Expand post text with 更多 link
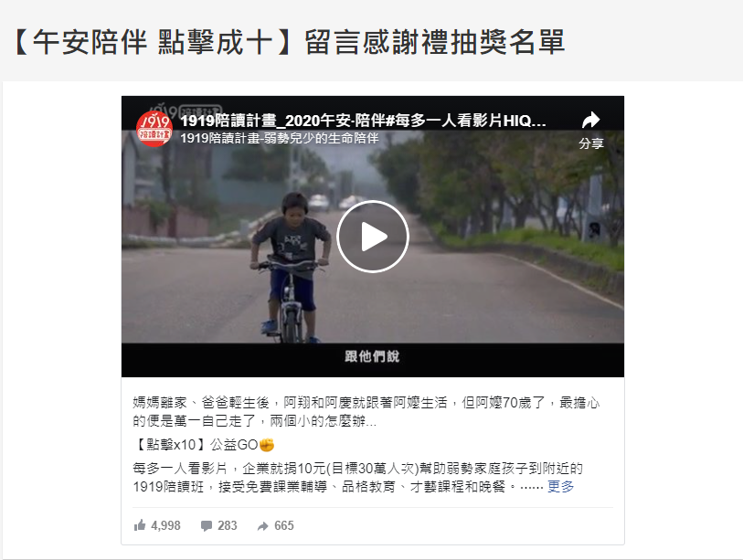The image size is (743, 560). coord(560,487)
